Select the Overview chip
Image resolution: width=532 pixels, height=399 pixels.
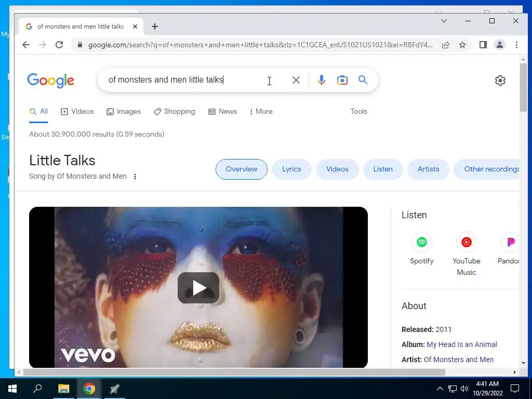coord(241,169)
